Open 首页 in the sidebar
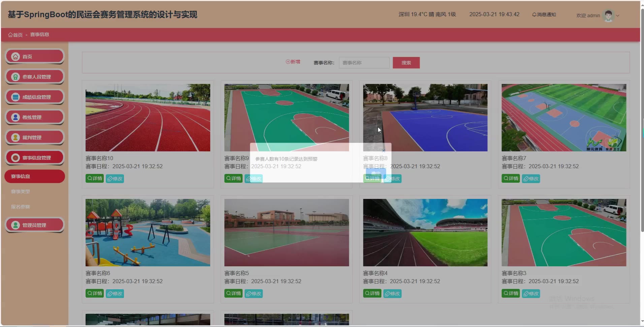This screenshot has width=644, height=327. (35, 57)
